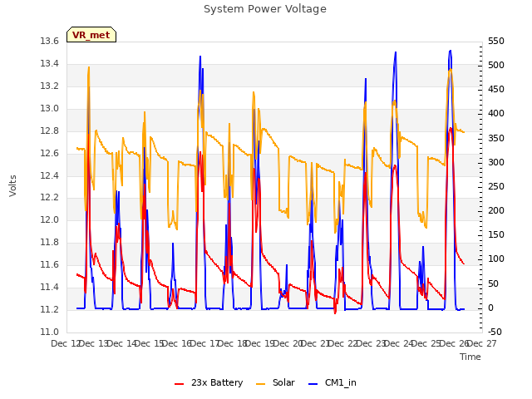The height and width of the screenshot is (399, 532).
Task: Click the Time axis label
Action: (x=470, y=357)
